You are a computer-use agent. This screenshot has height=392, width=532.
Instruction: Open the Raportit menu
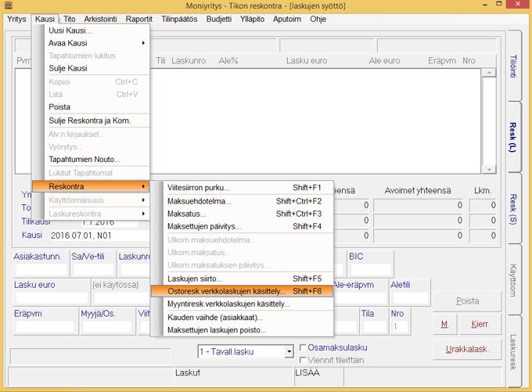[x=139, y=19]
